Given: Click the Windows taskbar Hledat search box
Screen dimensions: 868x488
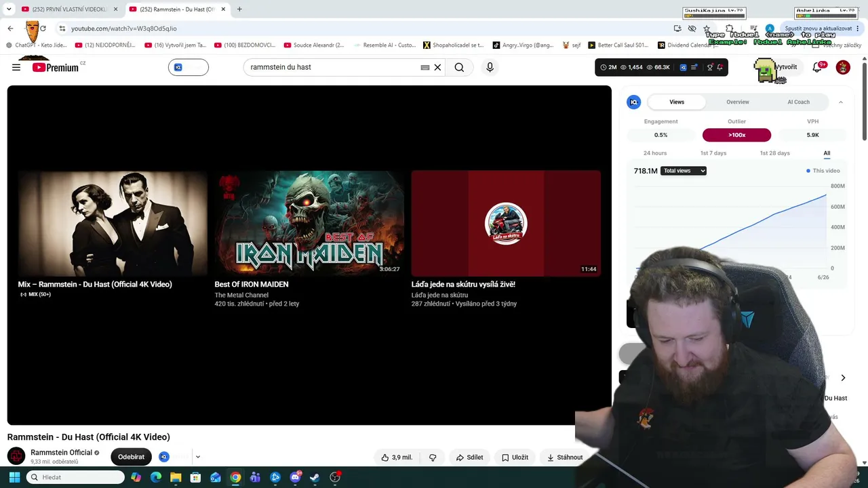Looking at the screenshot, I should [75, 477].
